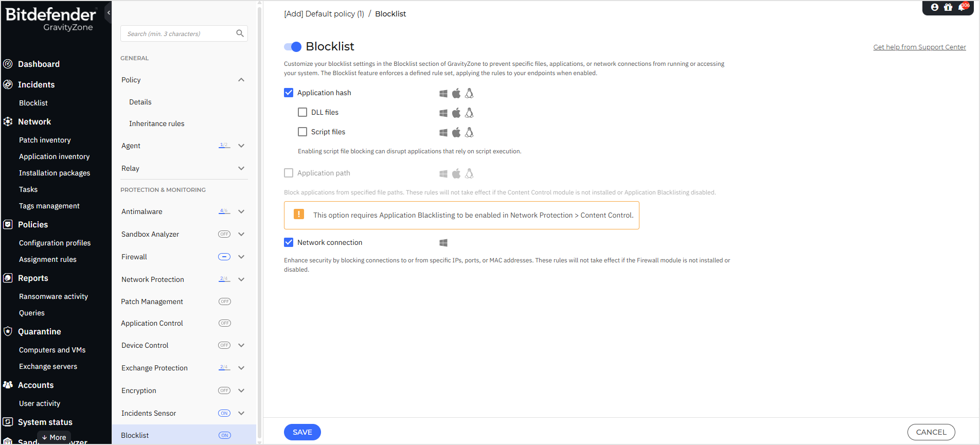Click the Windows icon beside Network connection

click(443, 243)
